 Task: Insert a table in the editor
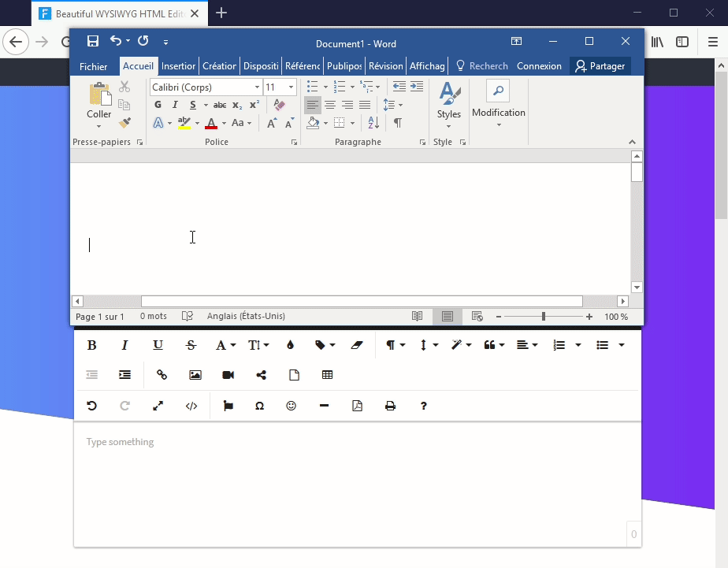click(327, 375)
